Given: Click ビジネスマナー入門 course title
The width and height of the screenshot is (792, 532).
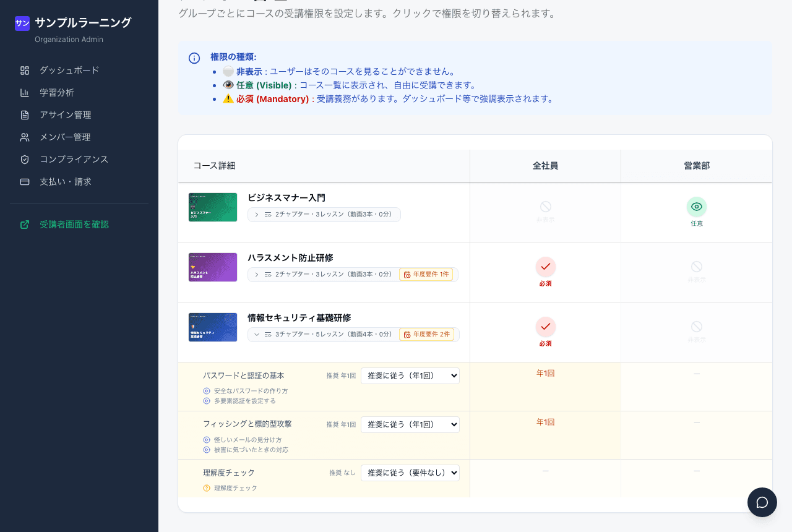Looking at the screenshot, I should [x=286, y=198].
